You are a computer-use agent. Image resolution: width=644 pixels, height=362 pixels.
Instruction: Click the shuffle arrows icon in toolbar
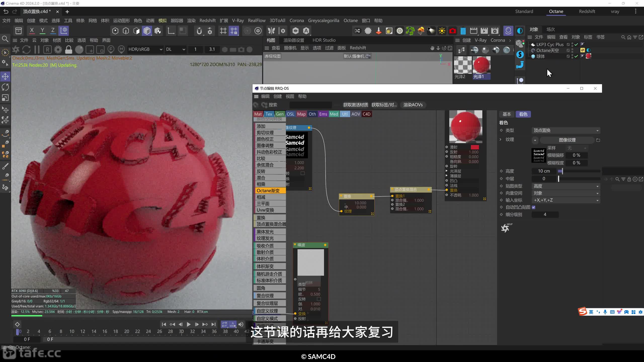[x=357, y=31]
